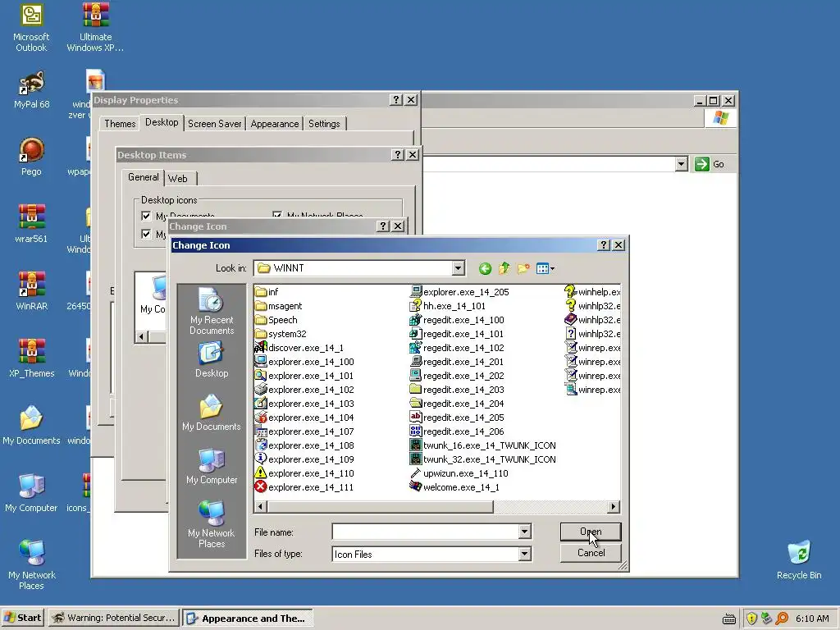This screenshot has height=630, width=840.
Task: Open Warning: Potential Security taskbar item
Action: (x=114, y=618)
